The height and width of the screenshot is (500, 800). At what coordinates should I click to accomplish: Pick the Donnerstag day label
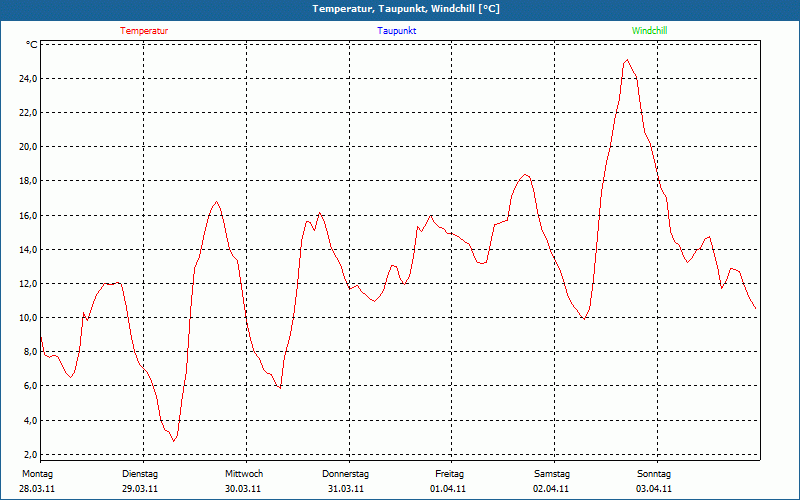[346, 474]
